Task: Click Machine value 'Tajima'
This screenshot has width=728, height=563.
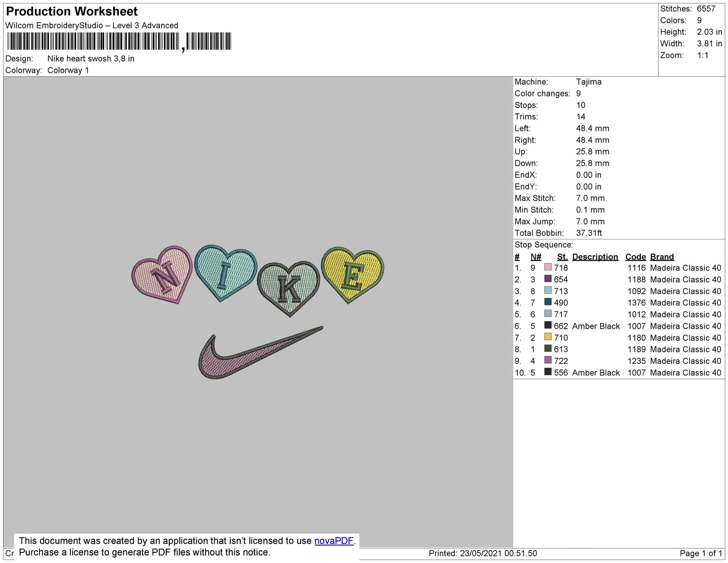Action: point(588,82)
